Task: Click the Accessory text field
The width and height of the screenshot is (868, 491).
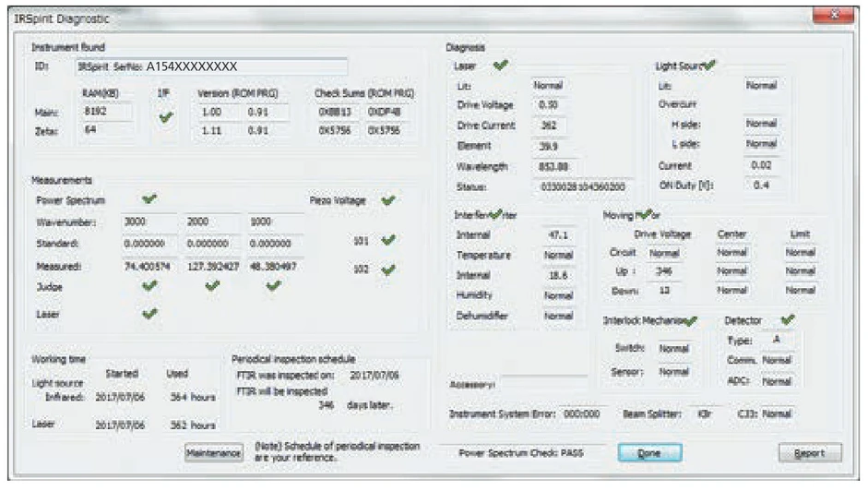Action: tap(544, 382)
